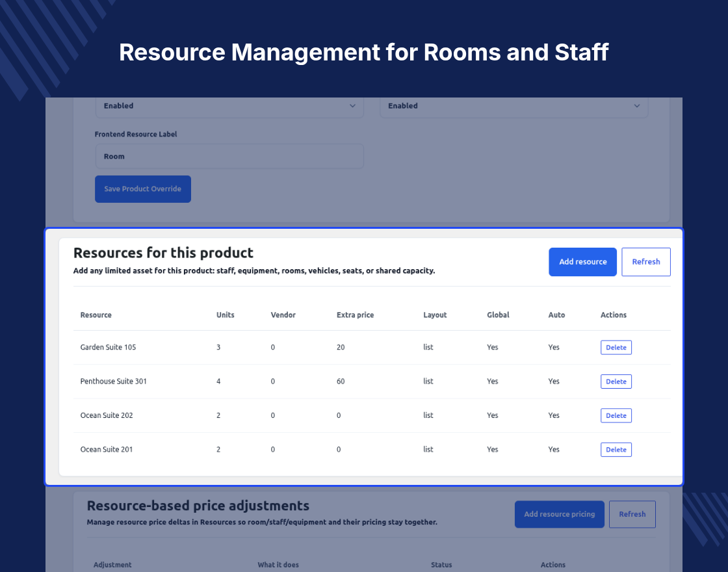Viewport: 728px width, 572px height.
Task: Click Refresh in price adjustments section
Action: click(x=632, y=514)
